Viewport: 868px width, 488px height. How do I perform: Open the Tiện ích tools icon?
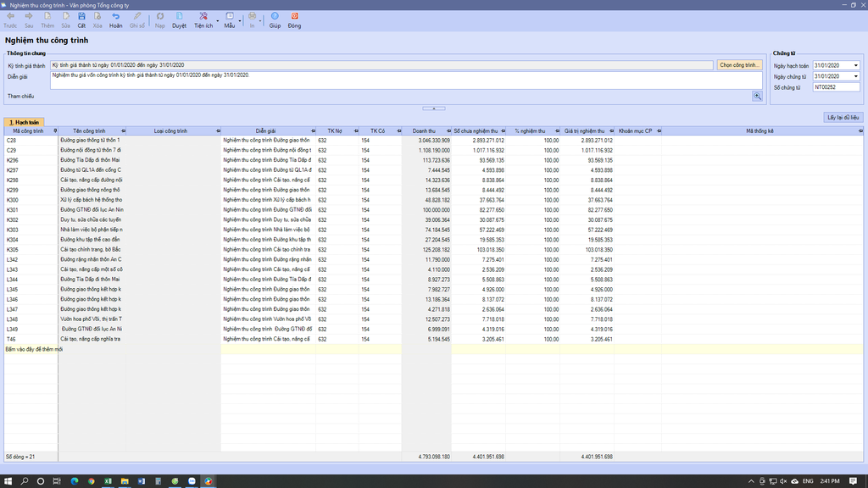[203, 17]
